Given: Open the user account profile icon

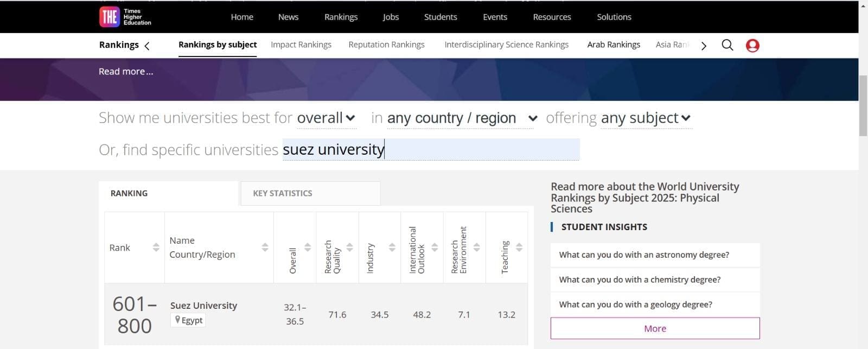Looking at the screenshot, I should tap(752, 45).
